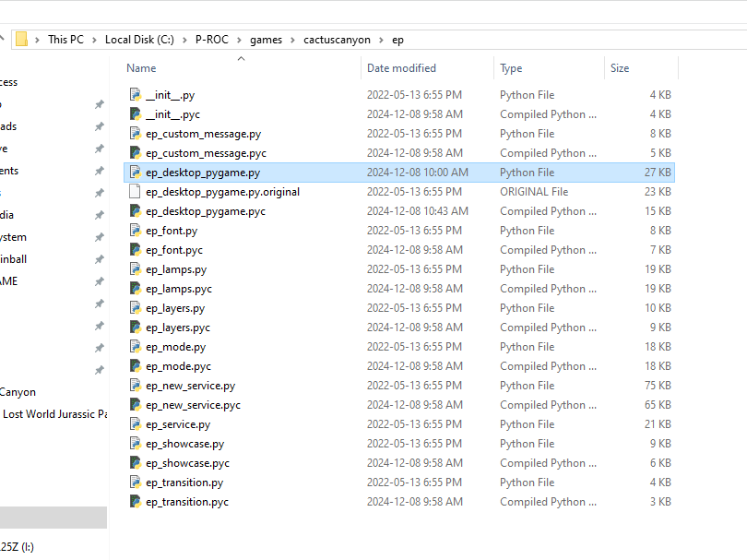The image size is (747, 560).
Task: Expand the chevron after This PC in the address bar
Action: point(94,40)
